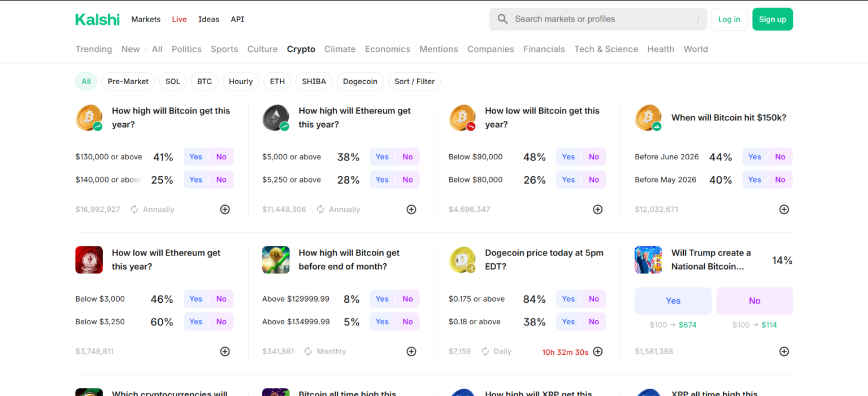
Task: Choose Yes for Dogecoin $0.175 or above
Action: click(x=568, y=299)
